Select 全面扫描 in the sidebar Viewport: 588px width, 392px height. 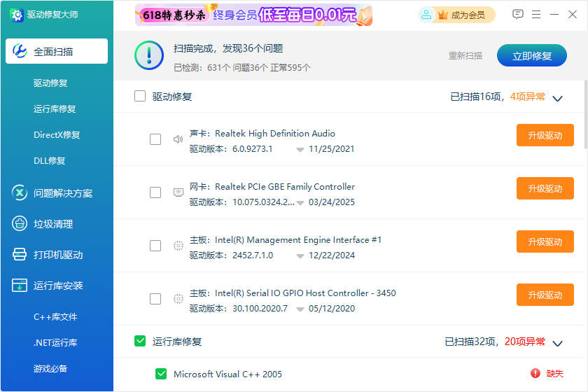click(x=57, y=51)
